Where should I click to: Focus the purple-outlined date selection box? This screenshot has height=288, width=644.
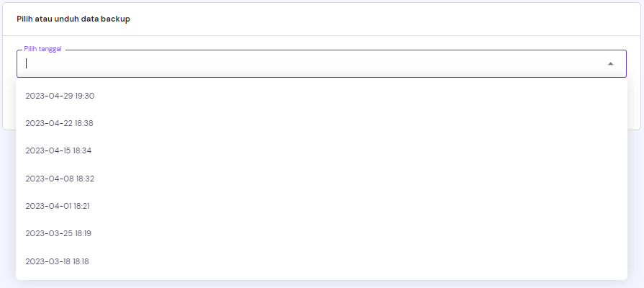[x=288, y=63]
